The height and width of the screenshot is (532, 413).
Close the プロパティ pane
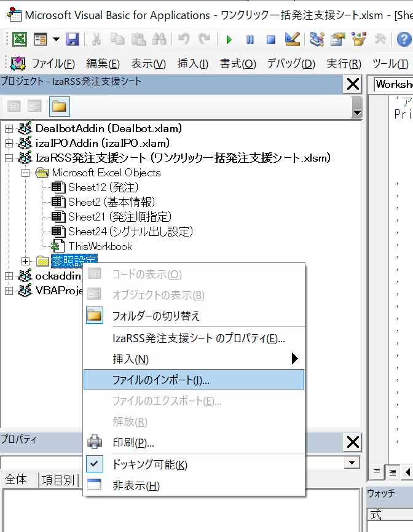click(353, 442)
